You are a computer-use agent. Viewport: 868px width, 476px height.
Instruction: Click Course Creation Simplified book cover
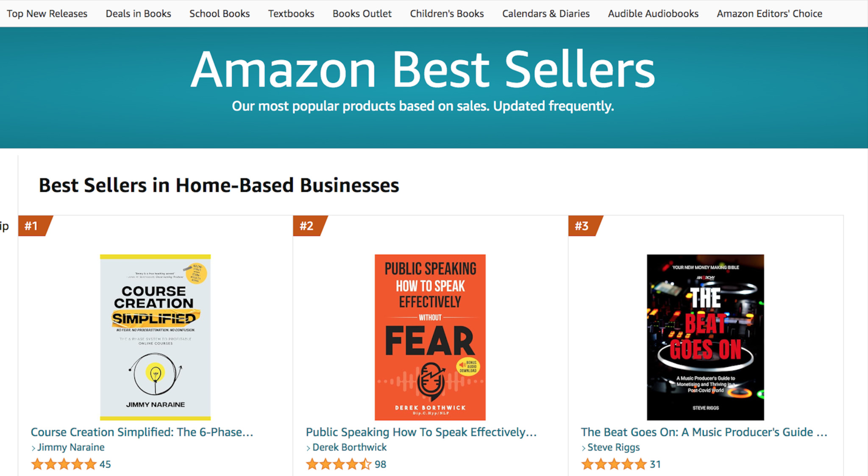[155, 337]
